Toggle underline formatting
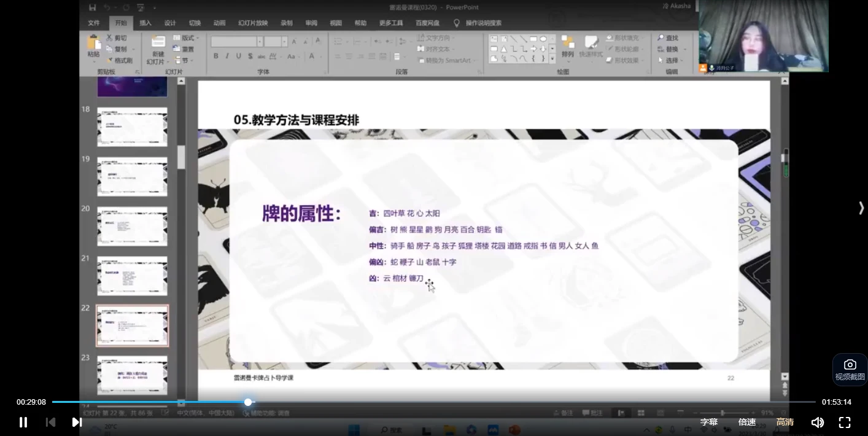The image size is (868, 436). coord(237,55)
